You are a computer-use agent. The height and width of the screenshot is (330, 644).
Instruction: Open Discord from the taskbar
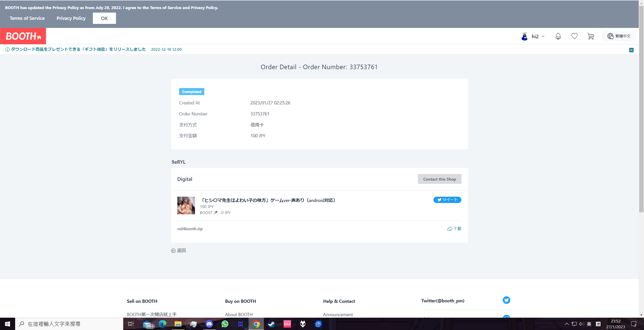click(209, 324)
